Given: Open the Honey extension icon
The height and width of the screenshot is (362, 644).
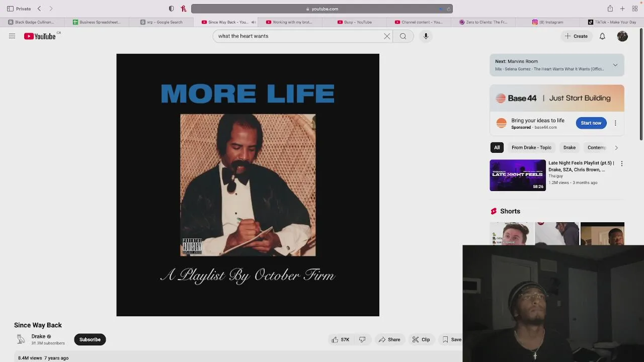Looking at the screenshot, I should click(184, 9).
